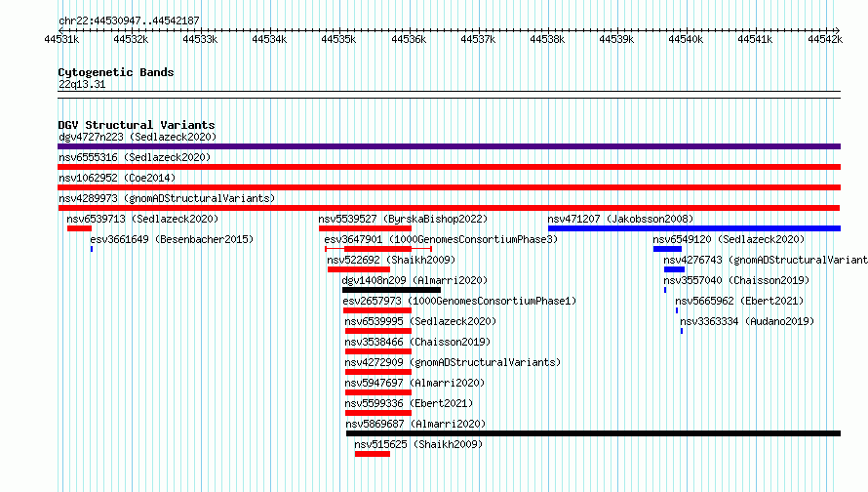Click the 44542k ruler tick label
Viewport: 868px width, 492px height.
point(825,39)
